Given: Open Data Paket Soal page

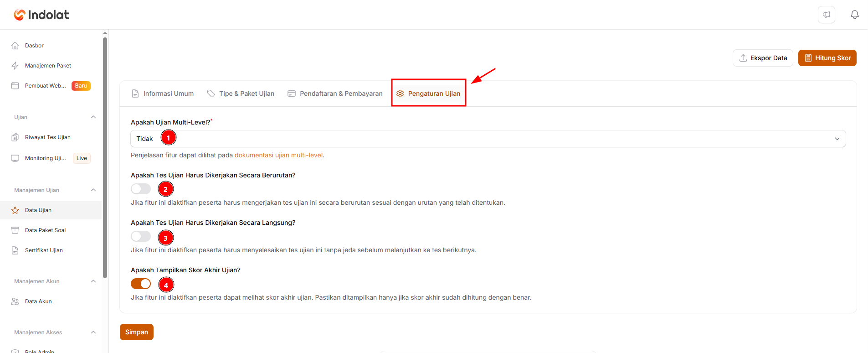Looking at the screenshot, I should click(51, 230).
